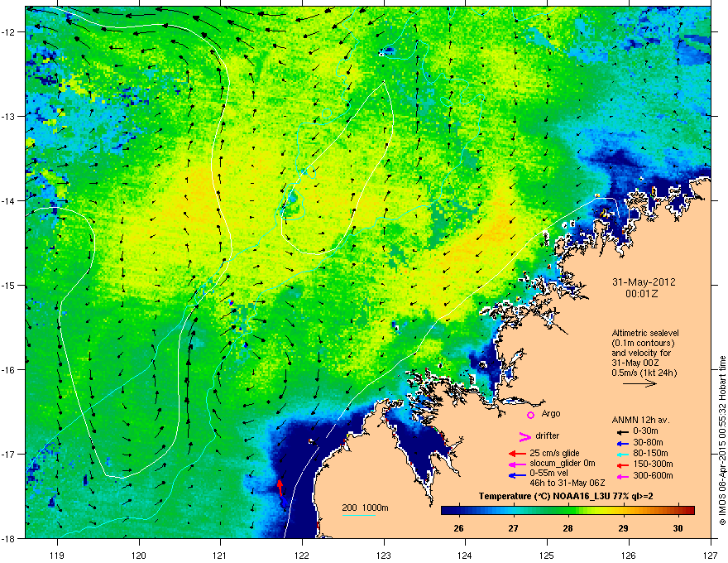
Task: Click the 80-150m depth label
Action: (x=650, y=453)
